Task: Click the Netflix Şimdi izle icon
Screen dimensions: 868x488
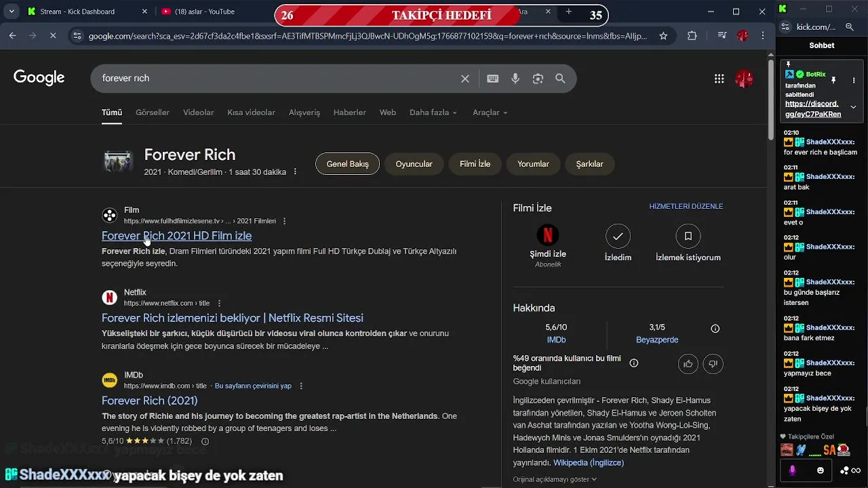Action: coord(548,235)
